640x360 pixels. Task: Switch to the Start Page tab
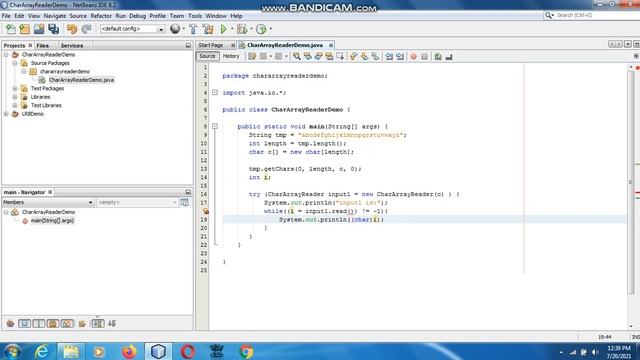coord(211,45)
